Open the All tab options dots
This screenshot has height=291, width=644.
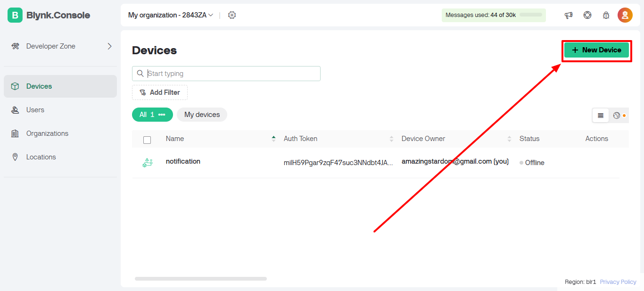tap(162, 115)
